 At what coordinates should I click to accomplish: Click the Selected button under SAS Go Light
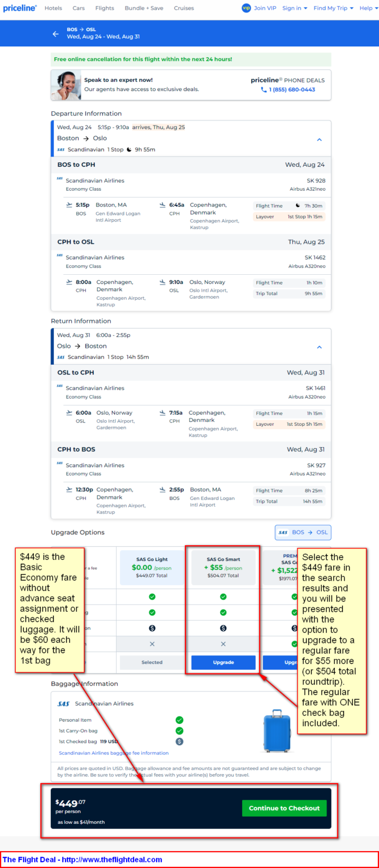[152, 662]
